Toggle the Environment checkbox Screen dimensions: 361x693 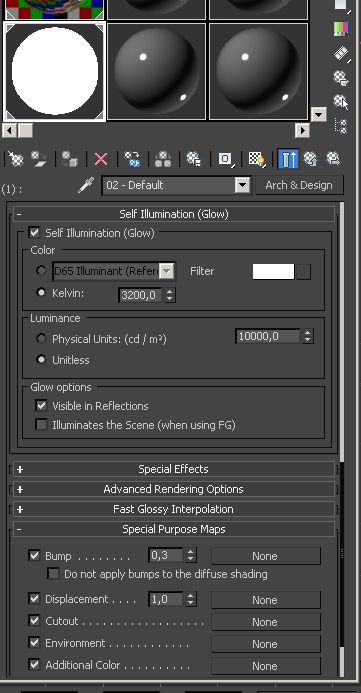[x=34, y=642]
